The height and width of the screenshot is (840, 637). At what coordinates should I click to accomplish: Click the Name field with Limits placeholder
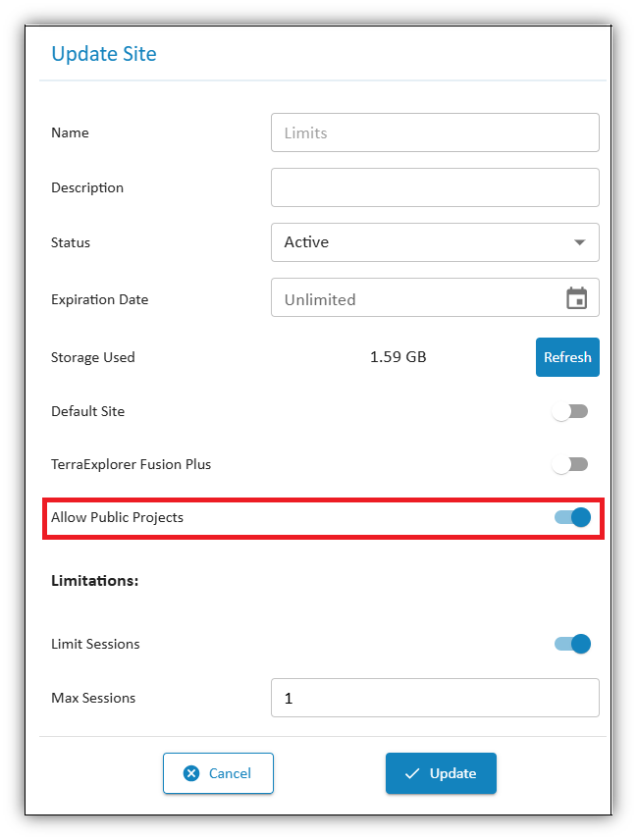[x=435, y=132]
